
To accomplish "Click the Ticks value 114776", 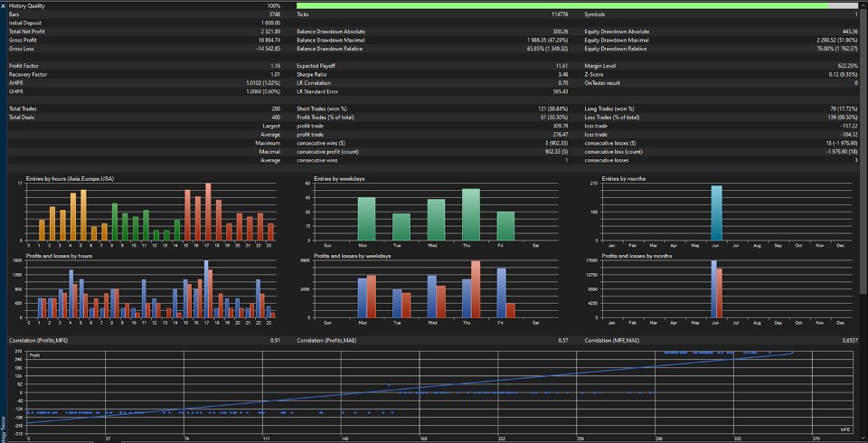I will (560, 14).
